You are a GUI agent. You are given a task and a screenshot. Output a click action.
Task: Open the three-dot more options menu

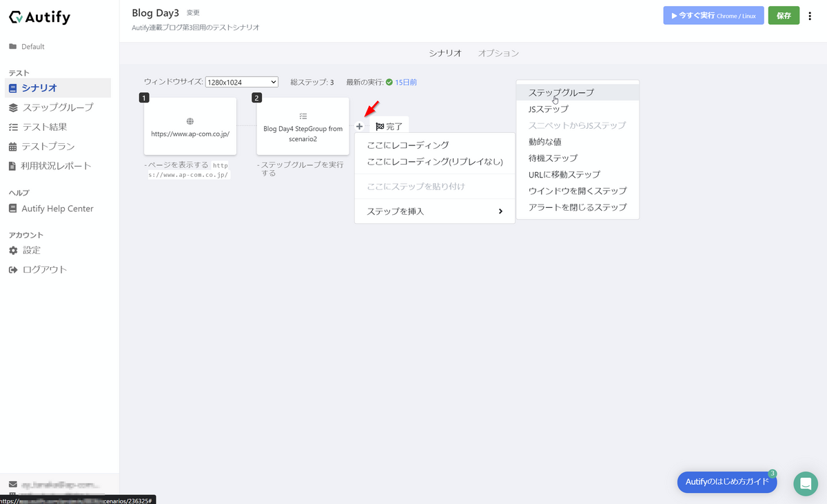coord(810,16)
